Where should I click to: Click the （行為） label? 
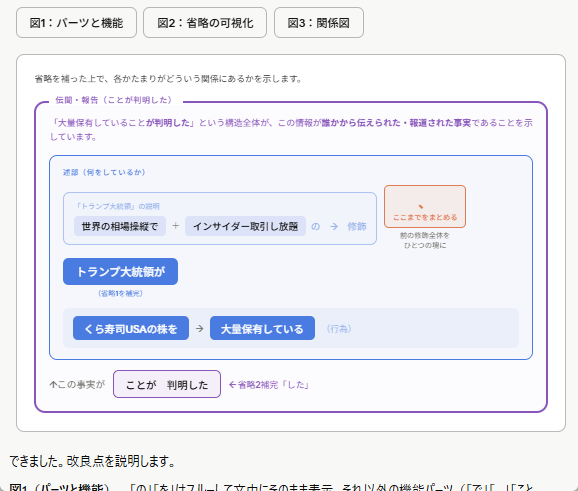[x=339, y=329]
